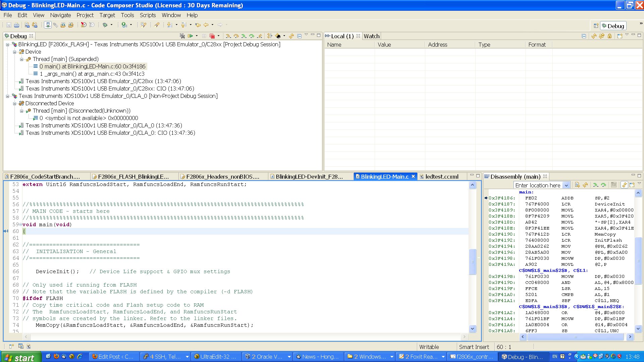This screenshot has height=362, width=644.
Task: Click the Run target toolbar icon
Action: [124, 25]
